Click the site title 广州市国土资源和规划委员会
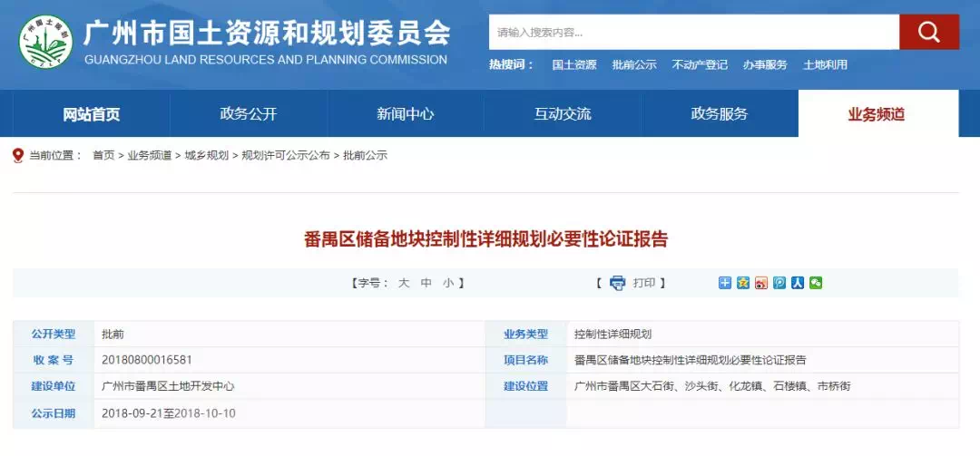 [x=267, y=34]
